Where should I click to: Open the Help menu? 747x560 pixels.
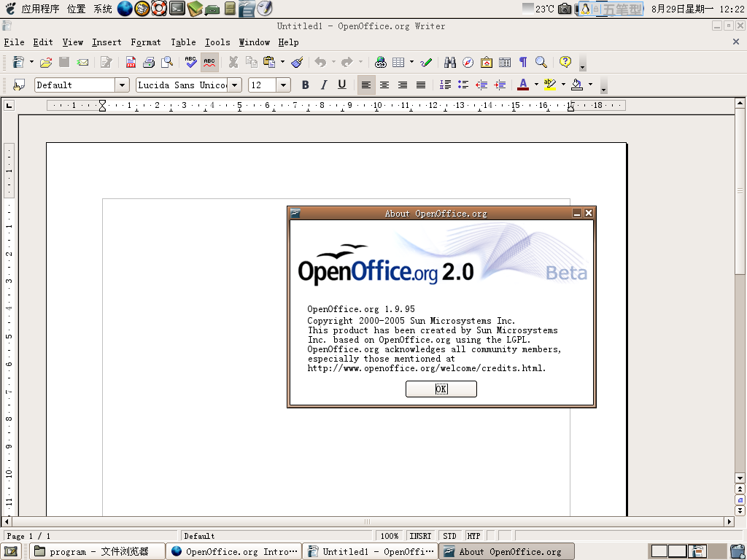tap(288, 42)
